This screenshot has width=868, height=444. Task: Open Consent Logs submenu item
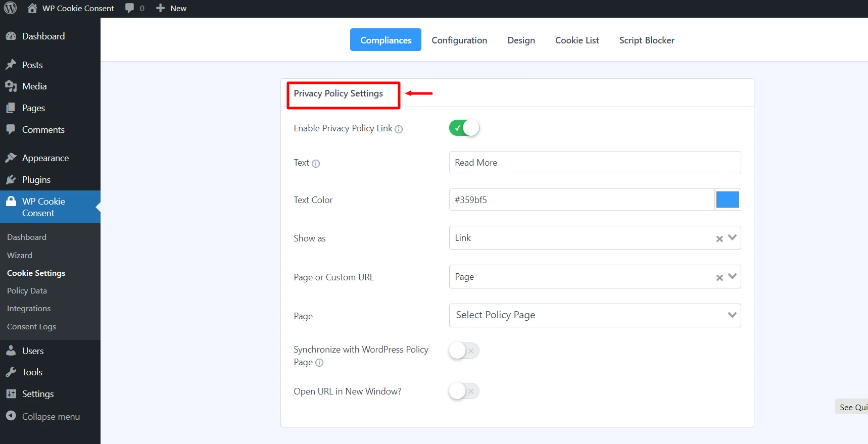point(31,326)
